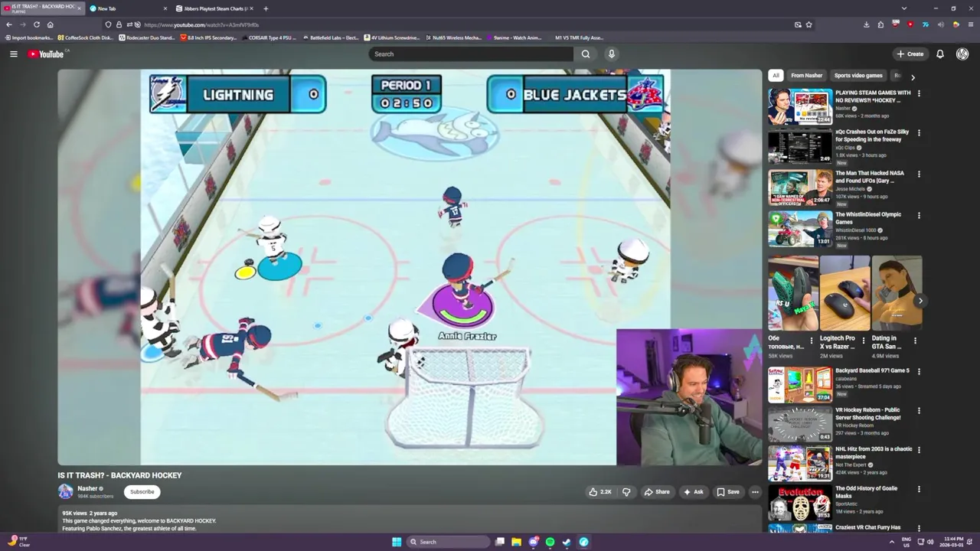Open the account avatar menu
This screenshot has width=980, height=551.
(x=962, y=54)
